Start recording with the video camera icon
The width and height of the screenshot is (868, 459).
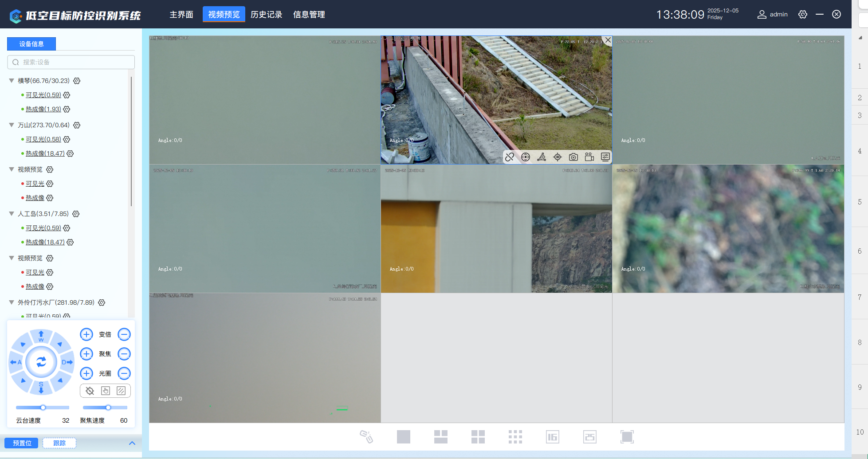(589, 157)
